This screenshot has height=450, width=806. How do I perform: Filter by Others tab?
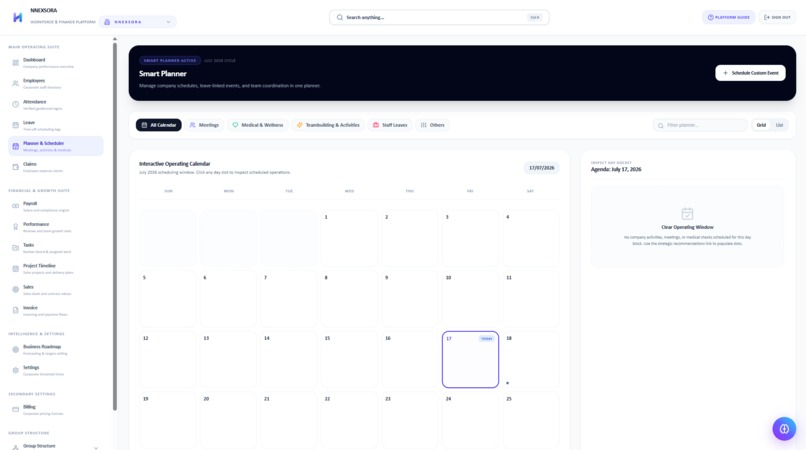pyautogui.click(x=432, y=125)
